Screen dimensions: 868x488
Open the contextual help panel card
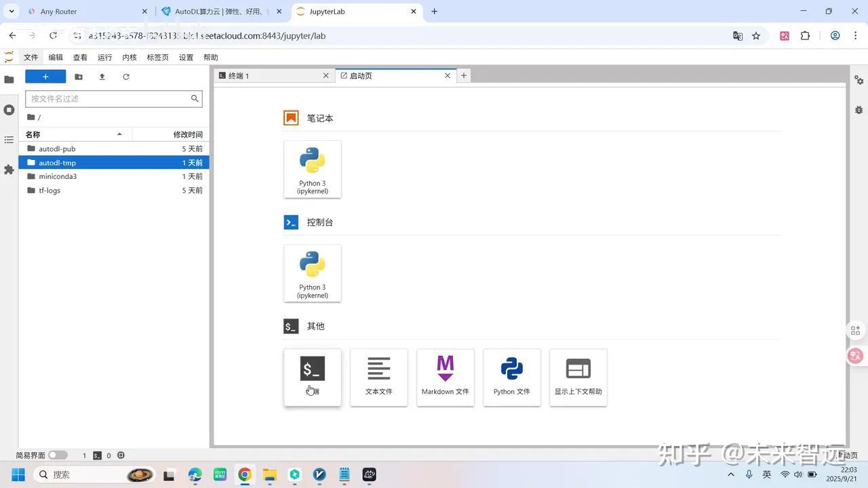click(578, 377)
